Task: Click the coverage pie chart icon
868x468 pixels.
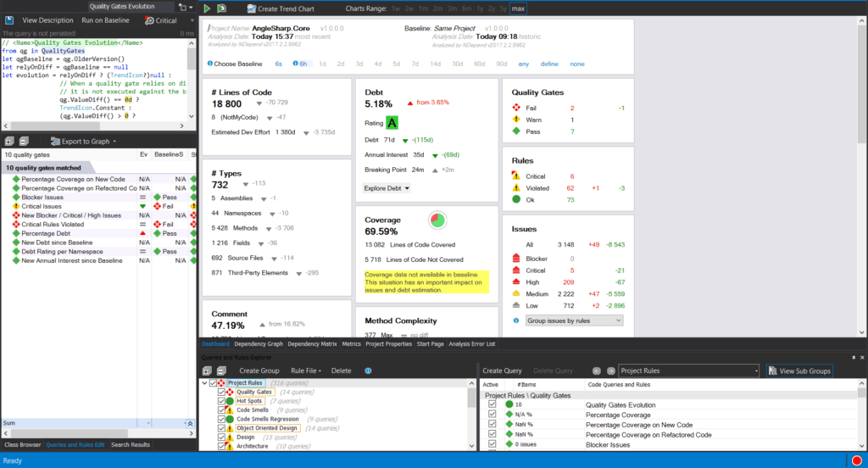Action: 437,220
